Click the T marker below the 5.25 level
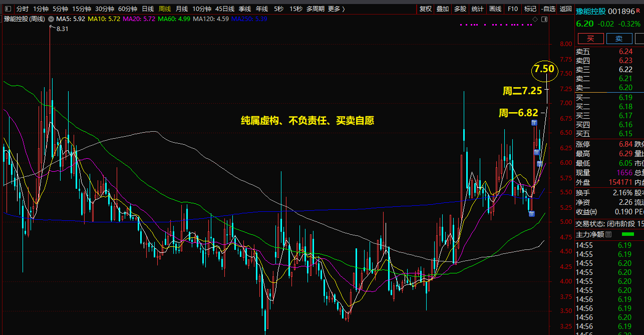The height and width of the screenshot is (335, 644). point(531,214)
